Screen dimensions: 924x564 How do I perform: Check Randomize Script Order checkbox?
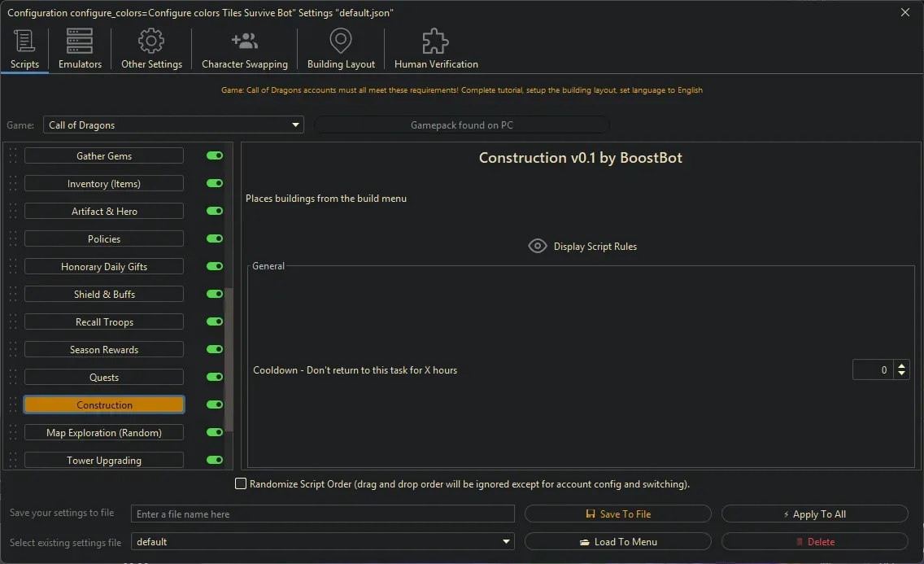[241, 483]
